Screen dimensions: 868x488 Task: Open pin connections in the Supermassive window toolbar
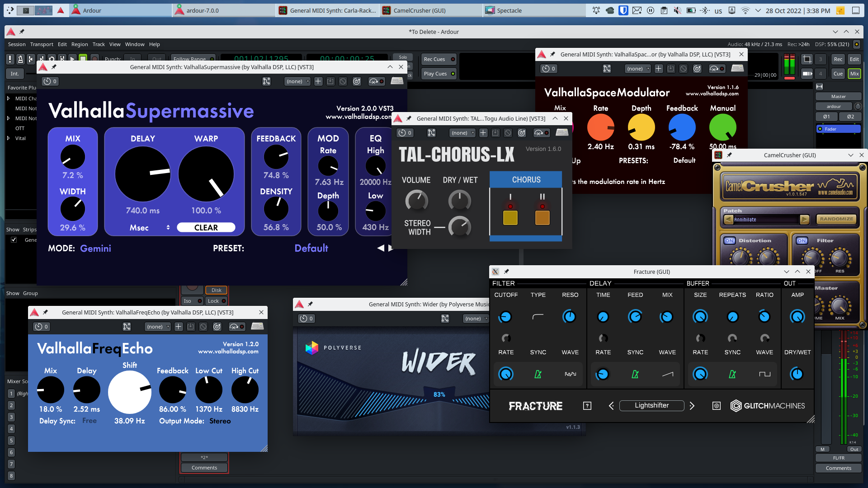(266, 81)
